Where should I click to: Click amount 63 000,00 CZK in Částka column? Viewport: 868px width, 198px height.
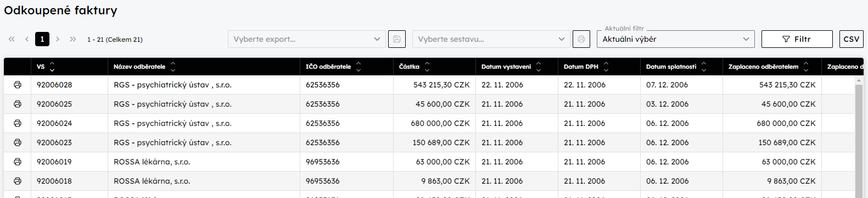pyautogui.click(x=443, y=162)
